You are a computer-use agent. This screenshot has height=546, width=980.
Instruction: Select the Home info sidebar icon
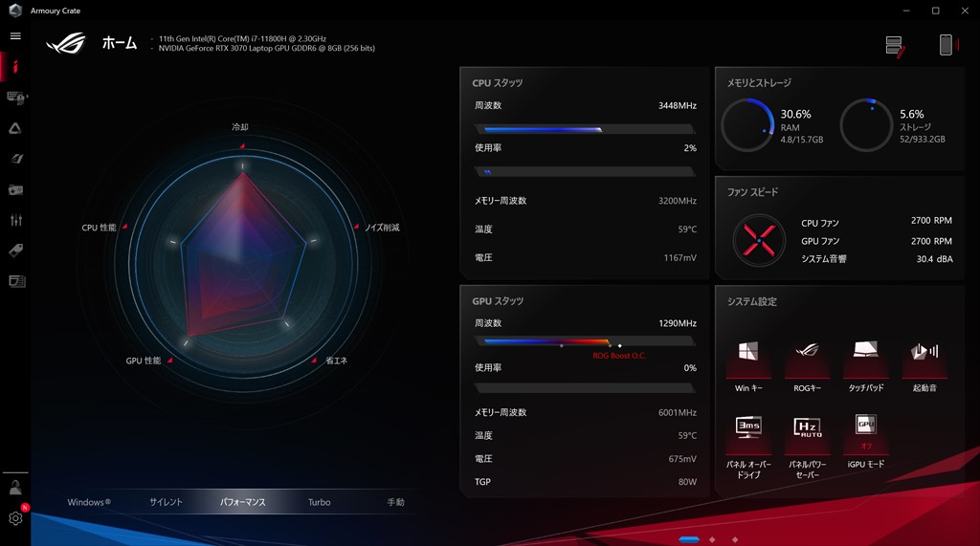pyautogui.click(x=15, y=66)
